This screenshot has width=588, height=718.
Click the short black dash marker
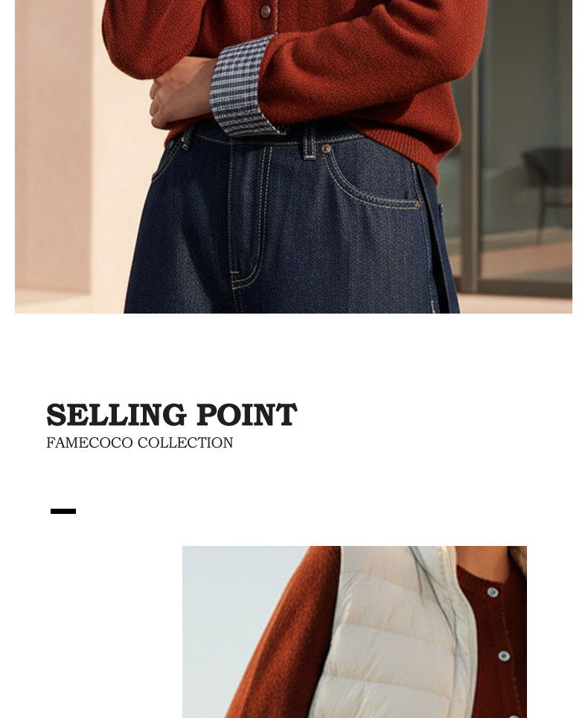pyautogui.click(x=63, y=512)
